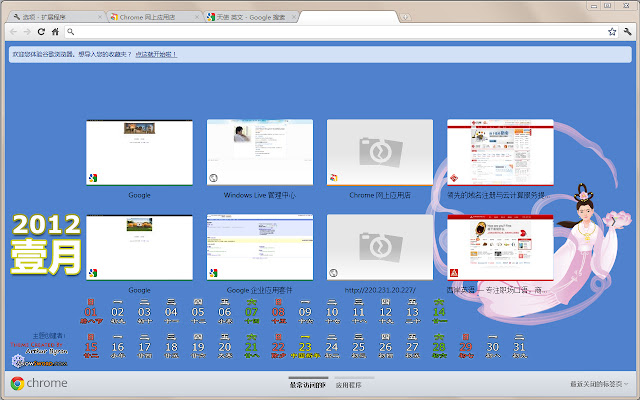Image resolution: width=640 pixels, height=400 pixels.
Task: Open the http://220.231.20.227/ thumbnail
Action: click(380, 248)
